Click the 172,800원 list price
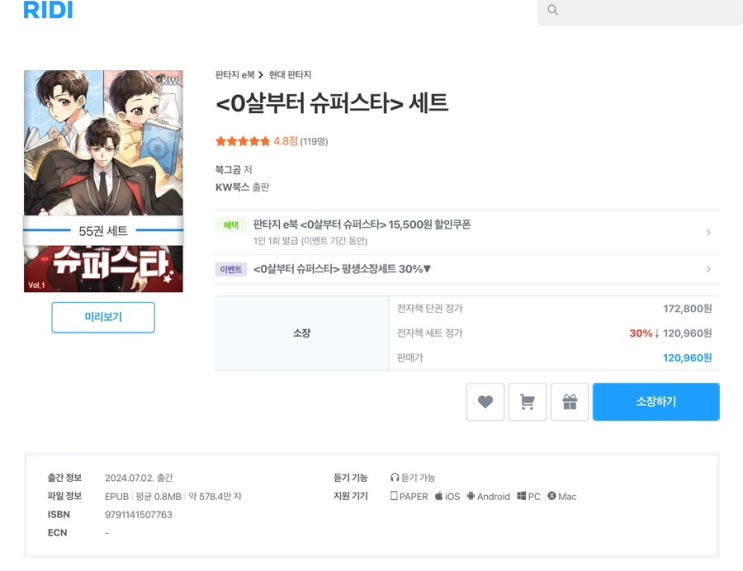The height and width of the screenshot is (571, 743). [x=687, y=309]
